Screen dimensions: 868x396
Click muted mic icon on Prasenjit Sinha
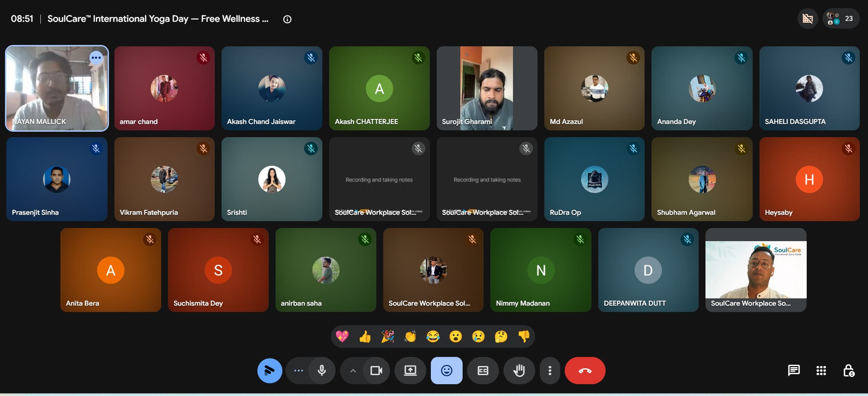pos(96,148)
